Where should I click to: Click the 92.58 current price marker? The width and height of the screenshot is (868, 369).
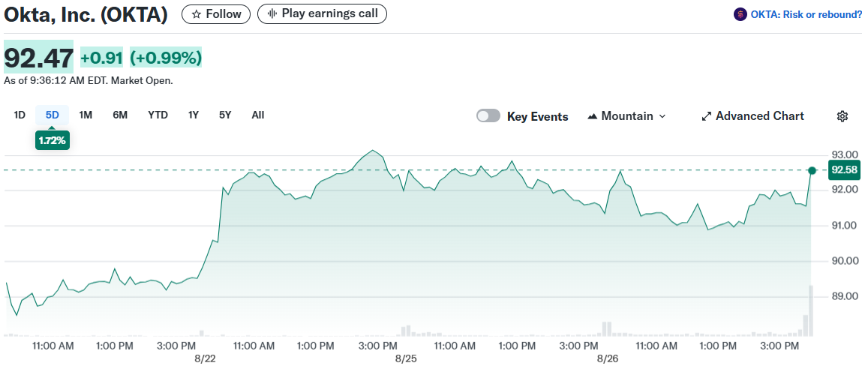(844, 169)
